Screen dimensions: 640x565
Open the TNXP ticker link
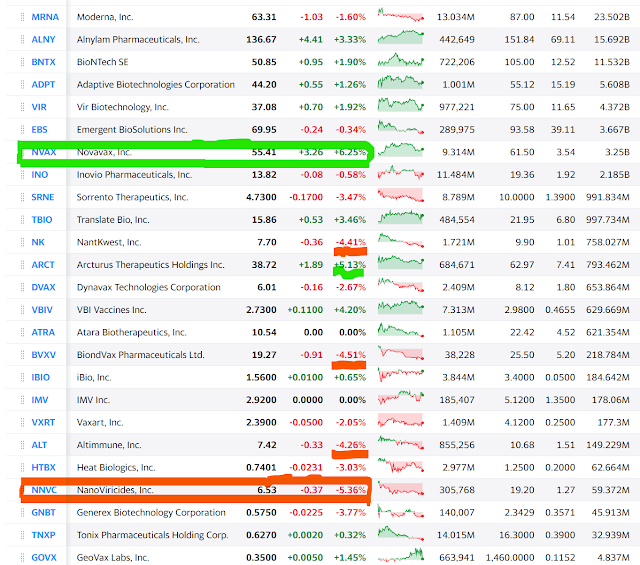[43, 535]
